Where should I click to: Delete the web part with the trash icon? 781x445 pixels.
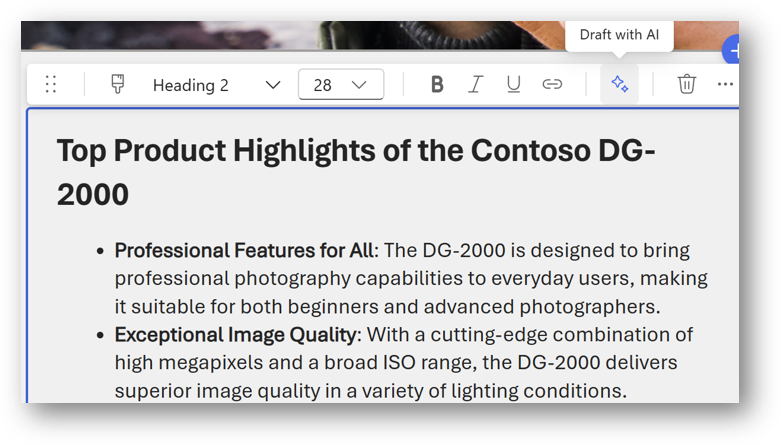coord(686,85)
